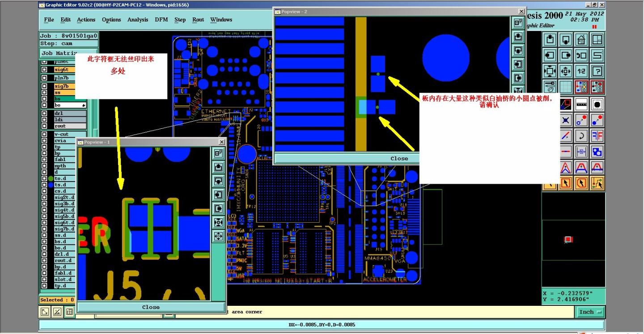The height and width of the screenshot is (334, 644).
Task: Click the pan down arrow icon
Action: (x=566, y=40)
